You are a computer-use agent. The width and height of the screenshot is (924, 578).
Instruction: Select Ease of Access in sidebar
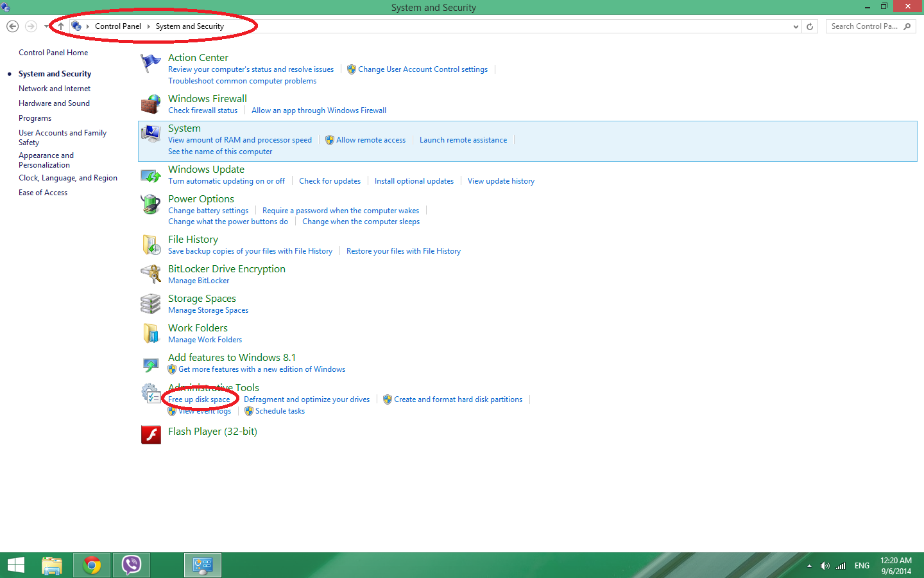(x=43, y=193)
